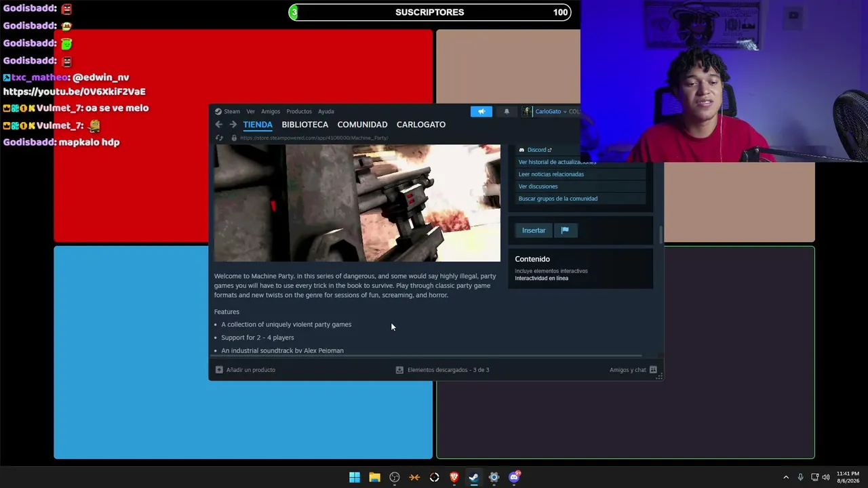Click the Insertar button
Viewport: 868px width, 488px height.
[534, 230]
